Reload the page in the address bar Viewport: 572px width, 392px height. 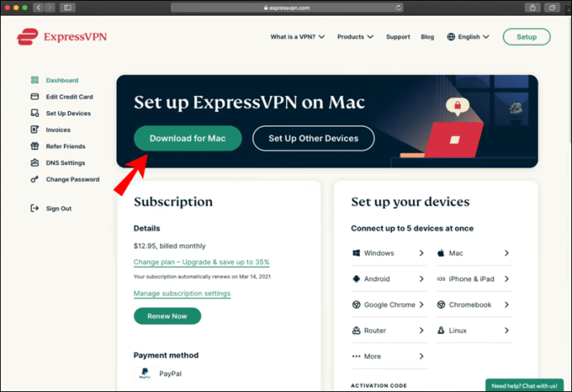398,7
